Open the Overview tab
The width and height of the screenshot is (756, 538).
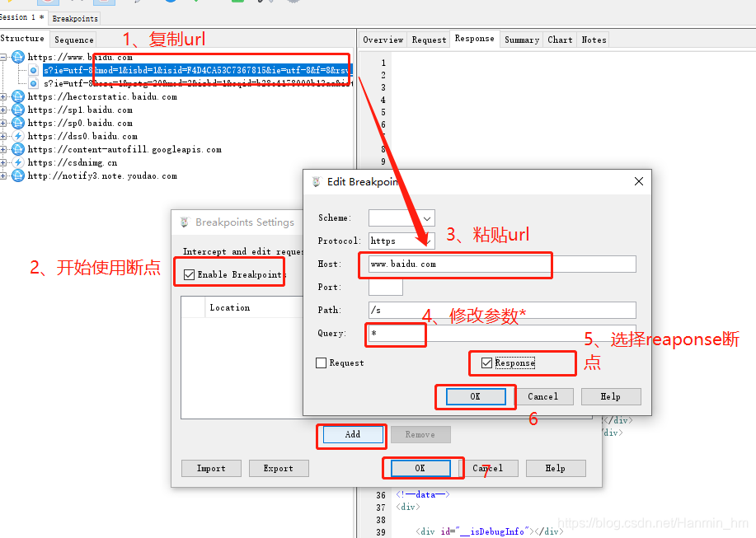(x=383, y=40)
